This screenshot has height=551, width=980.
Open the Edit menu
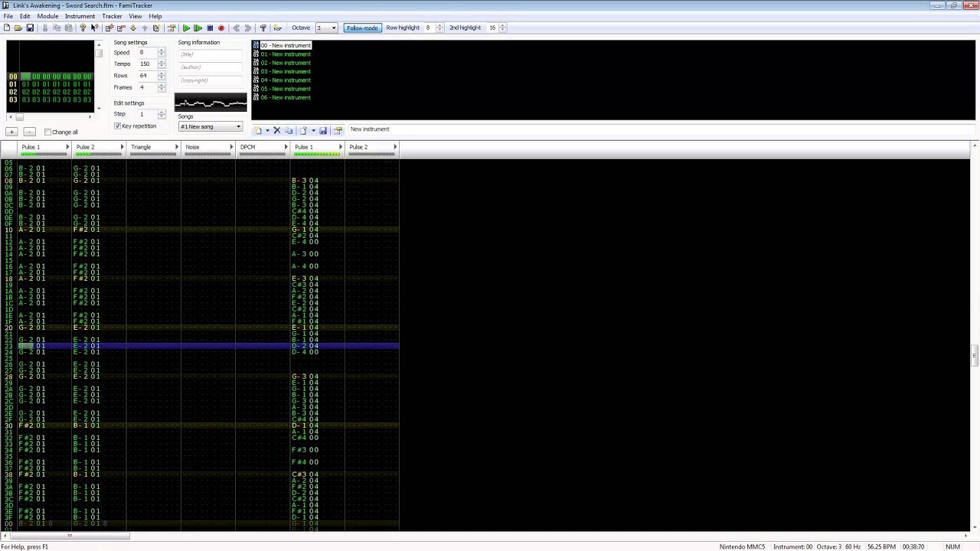coord(25,16)
